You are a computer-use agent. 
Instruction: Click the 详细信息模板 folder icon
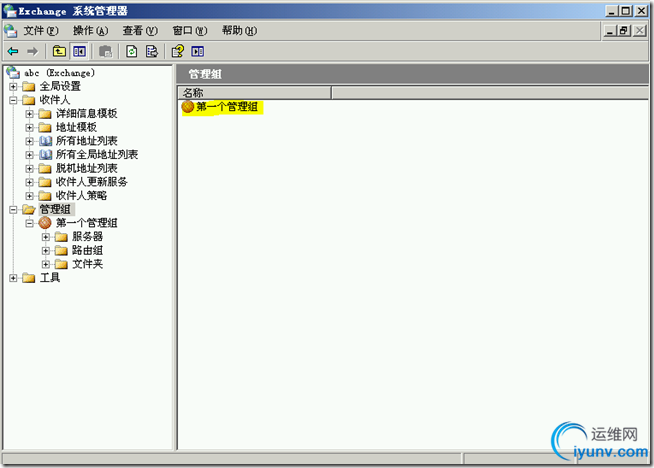point(45,114)
